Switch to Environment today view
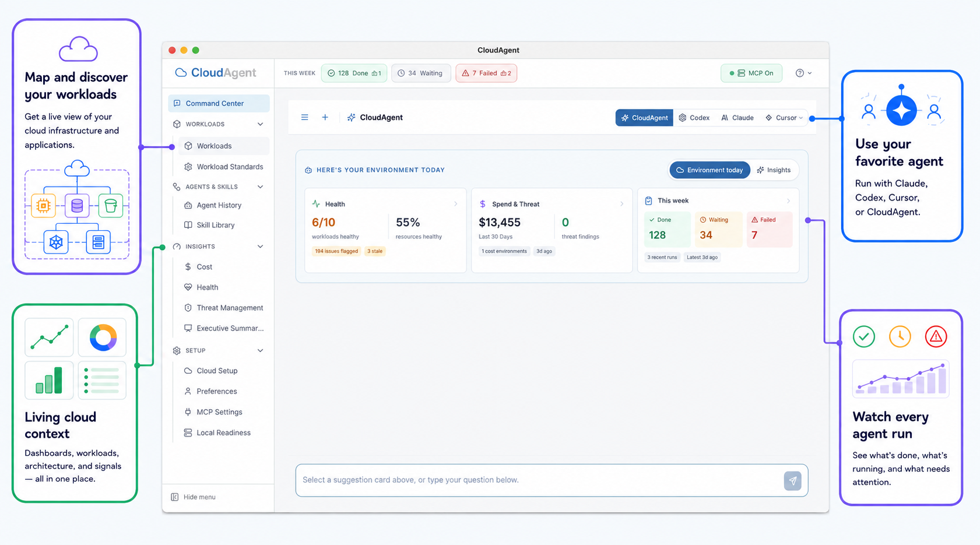980x545 pixels. tap(709, 170)
